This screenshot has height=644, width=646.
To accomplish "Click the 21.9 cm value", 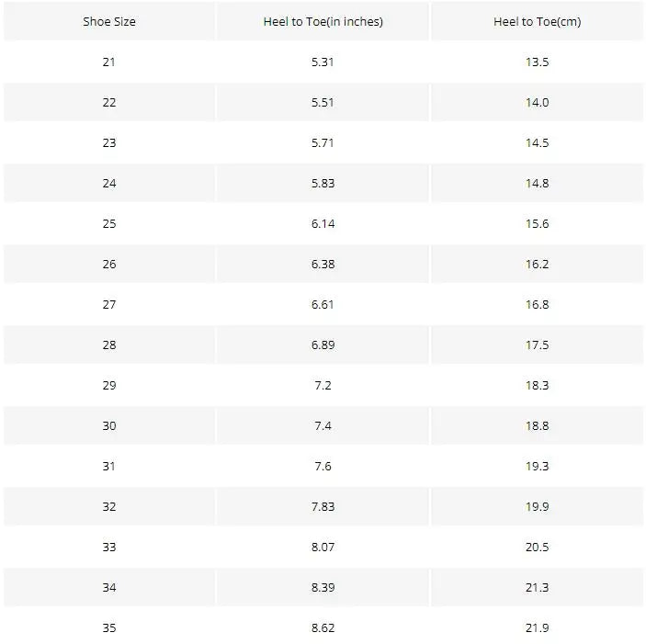I will (x=537, y=628).
